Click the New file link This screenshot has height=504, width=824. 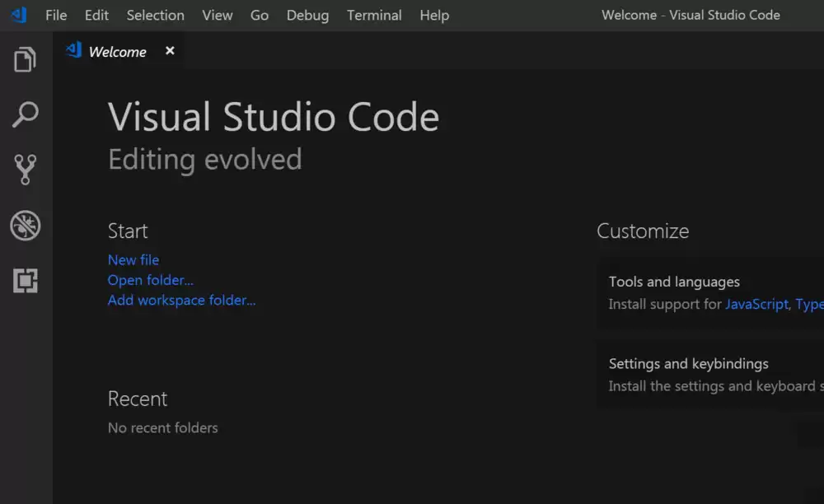[x=133, y=259]
